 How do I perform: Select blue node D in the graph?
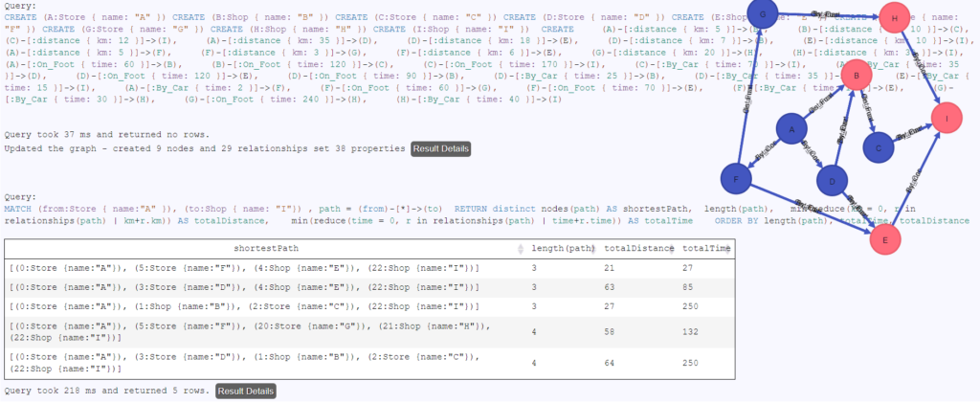coord(833,181)
